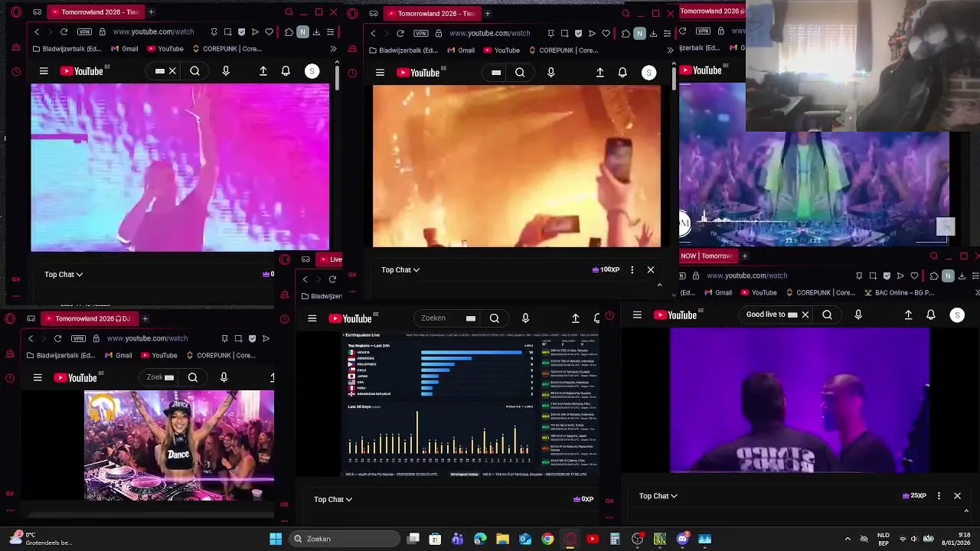Clear the YouTube search box in top-left window
The image size is (980, 551).
point(172,71)
